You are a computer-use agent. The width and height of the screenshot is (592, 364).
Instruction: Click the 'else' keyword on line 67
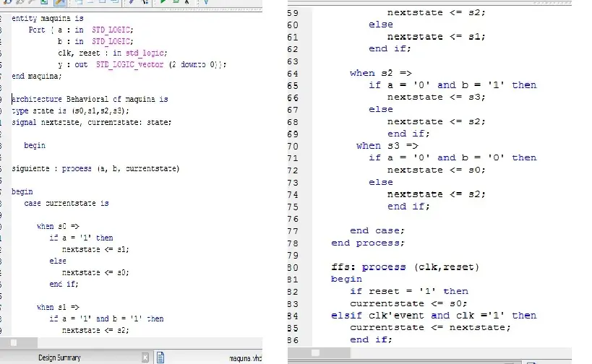point(381,109)
